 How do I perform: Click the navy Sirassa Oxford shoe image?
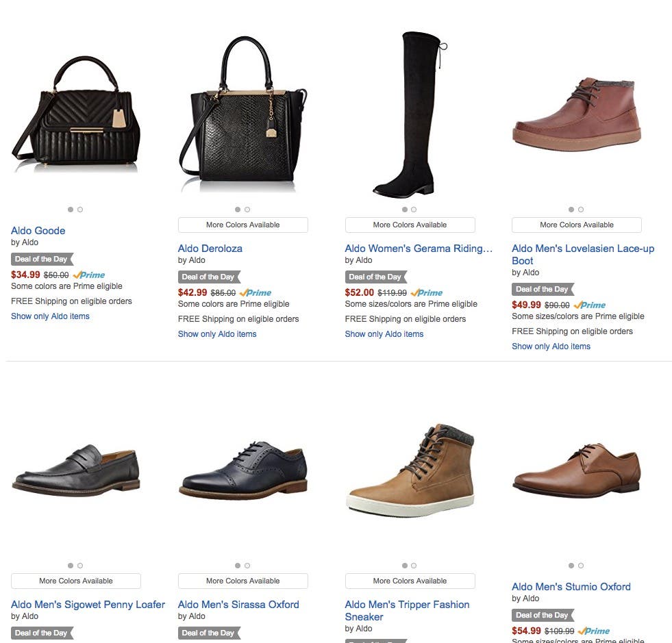pyautogui.click(x=242, y=469)
